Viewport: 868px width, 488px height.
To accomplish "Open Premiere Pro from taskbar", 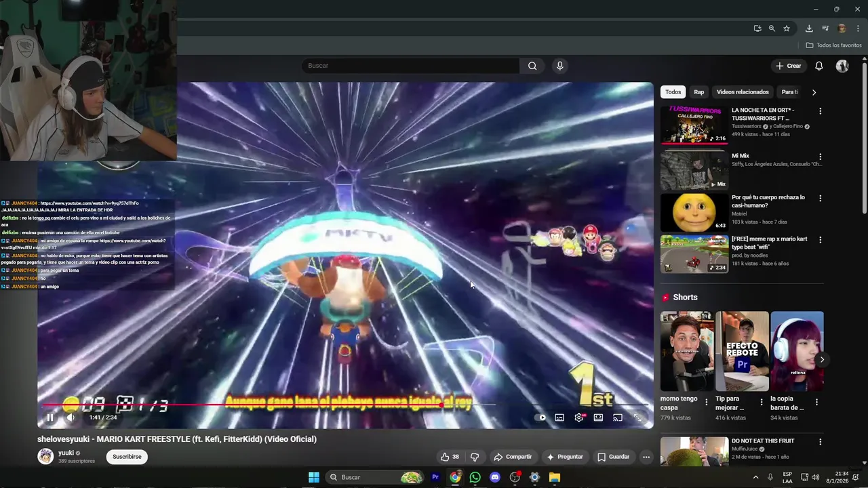I will point(435,477).
